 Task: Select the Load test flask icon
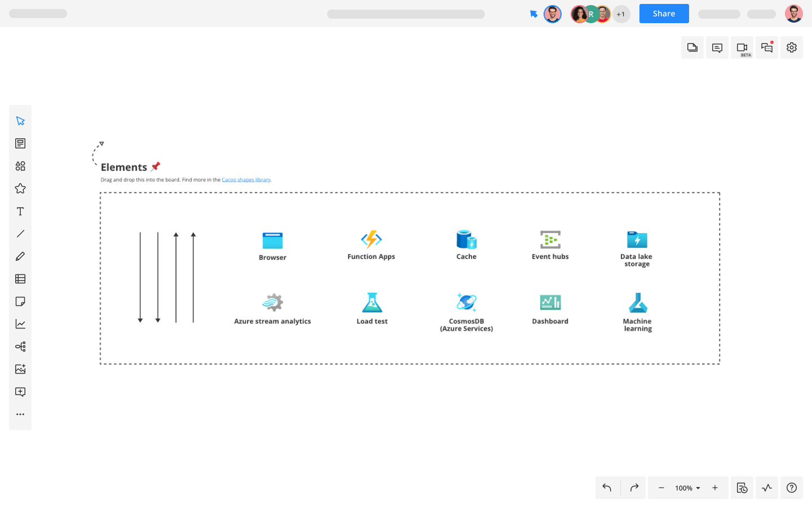[x=372, y=303]
